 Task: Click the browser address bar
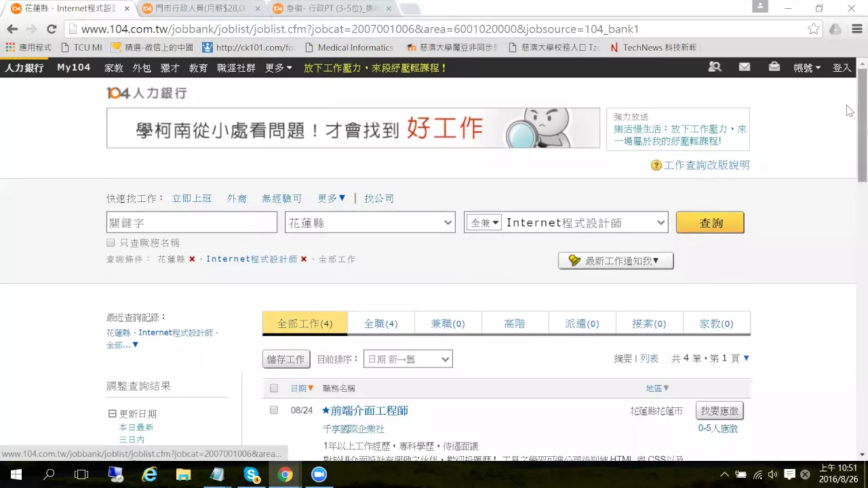[434, 29]
